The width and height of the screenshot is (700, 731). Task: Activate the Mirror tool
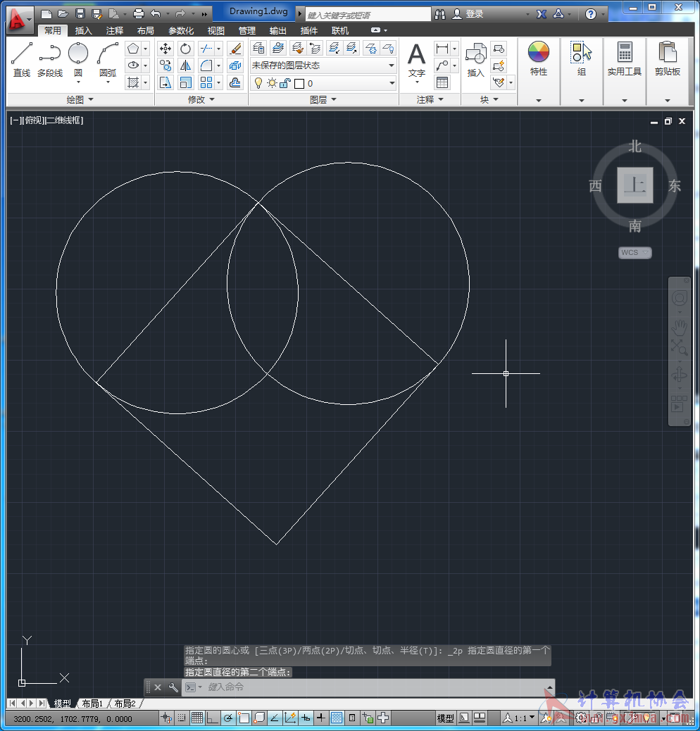(x=185, y=65)
